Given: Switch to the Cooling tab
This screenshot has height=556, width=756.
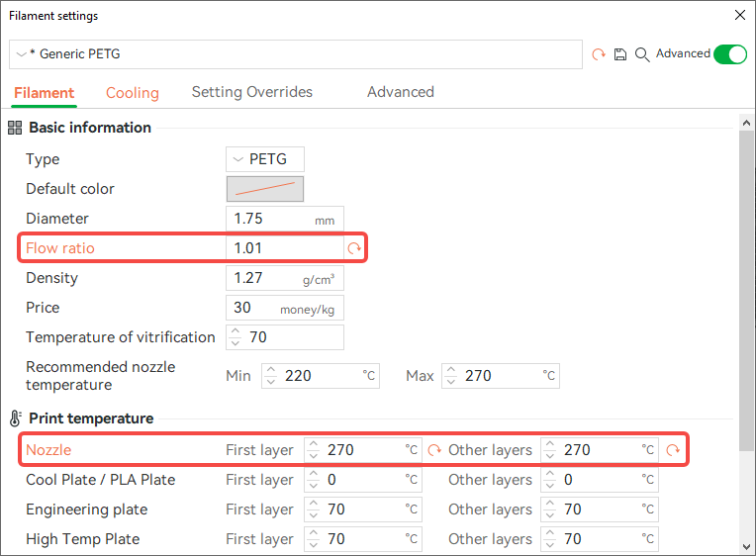Looking at the screenshot, I should [133, 93].
